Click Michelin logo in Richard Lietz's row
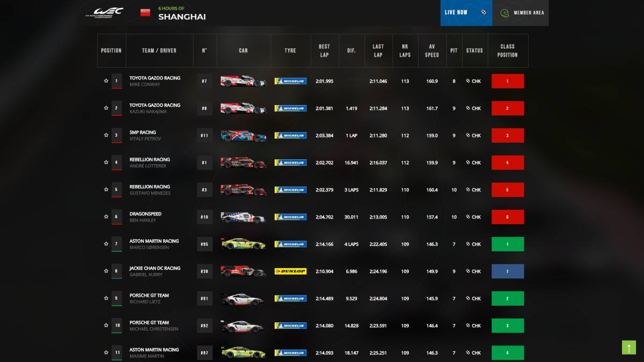Screen dimensions: 644x362 tap(290, 299)
